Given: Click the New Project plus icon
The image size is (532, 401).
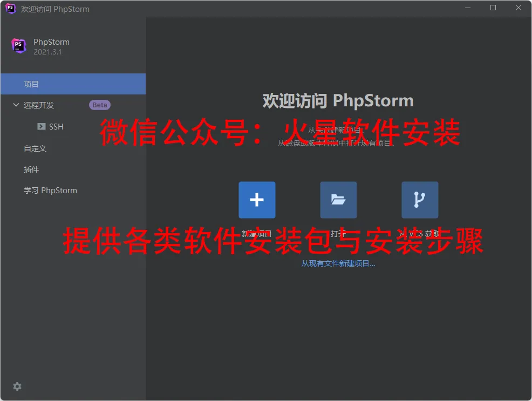Looking at the screenshot, I should [257, 200].
